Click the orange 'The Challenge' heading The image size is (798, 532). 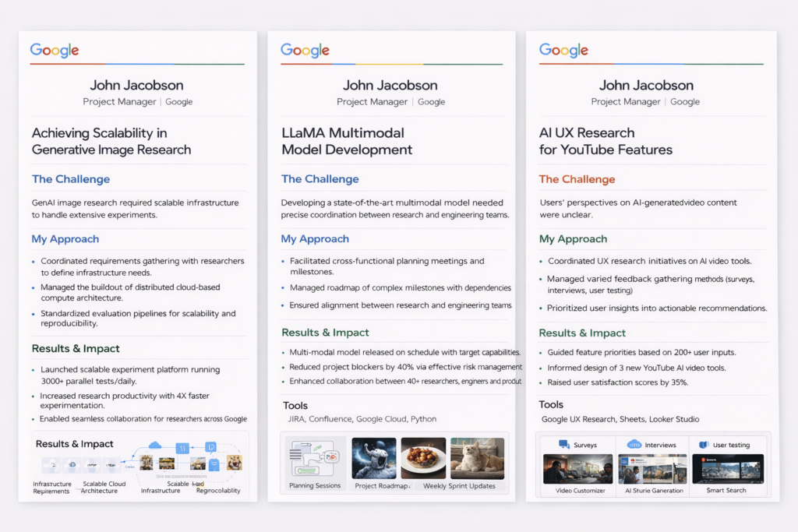click(577, 179)
